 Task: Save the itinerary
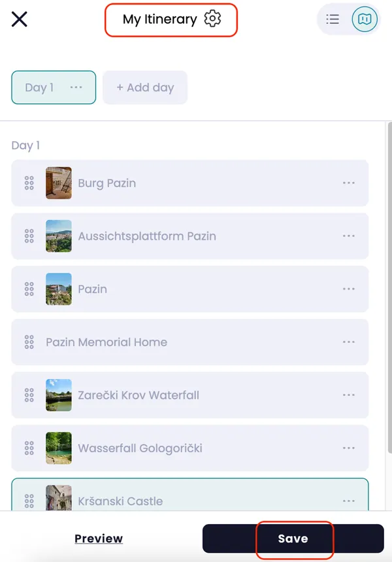pyautogui.click(x=293, y=538)
